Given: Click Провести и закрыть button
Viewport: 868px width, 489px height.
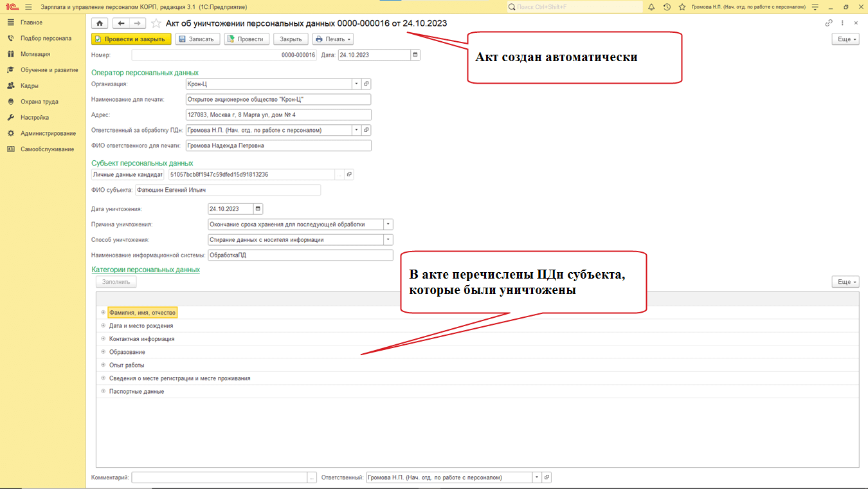Looking at the screenshot, I should pos(131,39).
